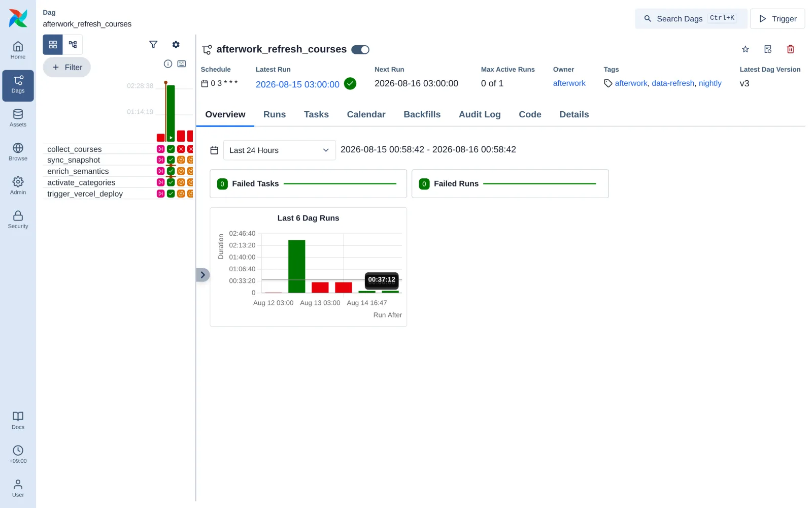Open the Calendar tab

point(366,114)
